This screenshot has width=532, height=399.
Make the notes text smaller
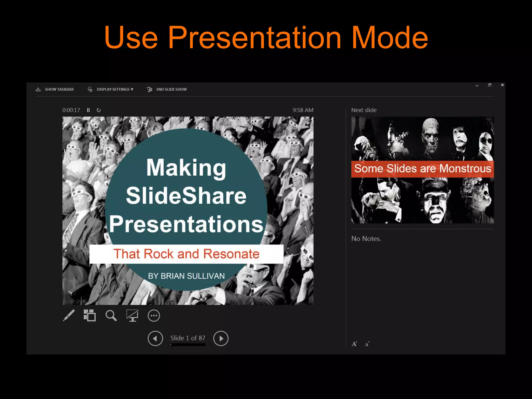point(367,344)
